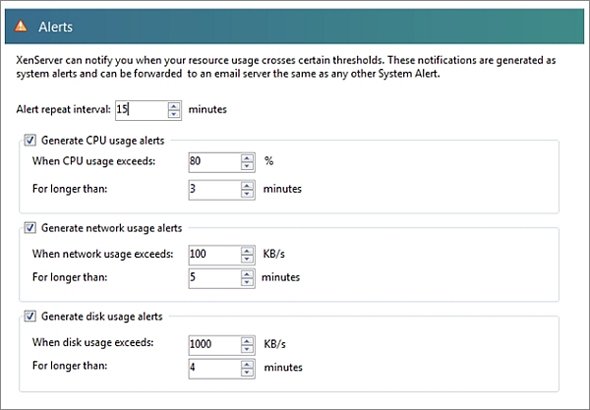Image resolution: width=590 pixels, height=410 pixels.
Task: Click the Alerts header title
Action: coord(55,27)
